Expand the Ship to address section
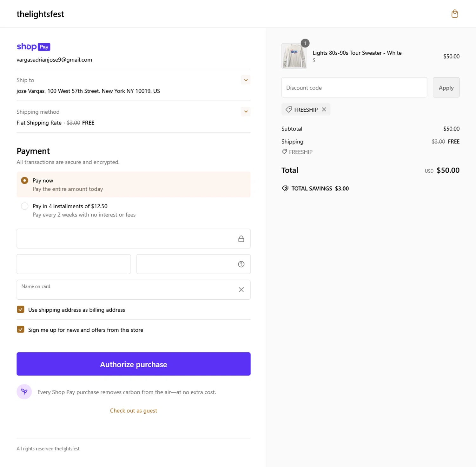The image size is (476, 467). tap(246, 80)
